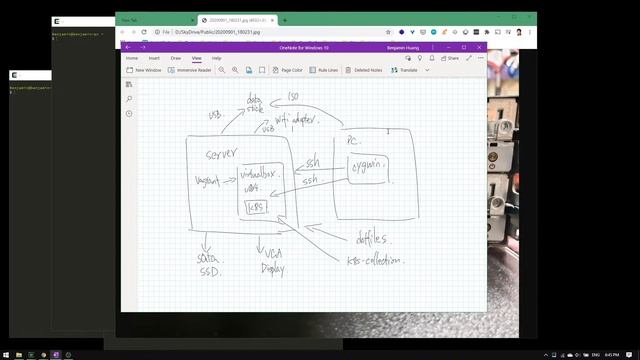Click the Zoom In magnifier icon
Viewport: 640px width, 360px height.
(235, 70)
